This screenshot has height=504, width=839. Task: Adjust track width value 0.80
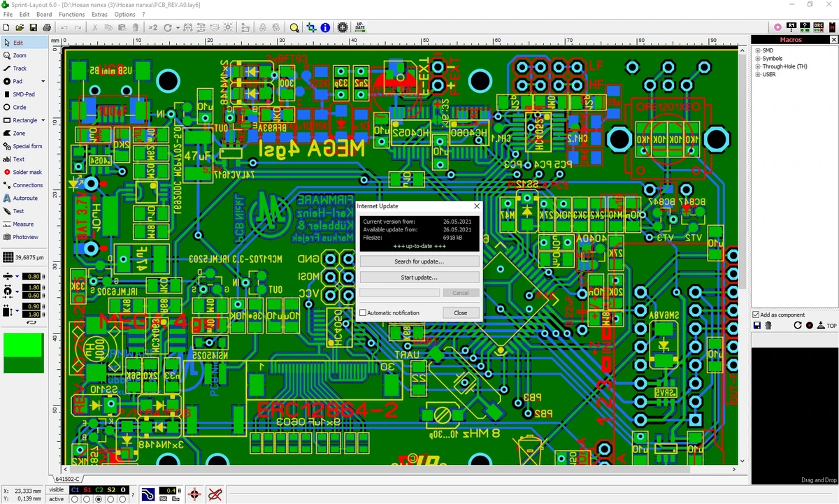tap(31, 277)
